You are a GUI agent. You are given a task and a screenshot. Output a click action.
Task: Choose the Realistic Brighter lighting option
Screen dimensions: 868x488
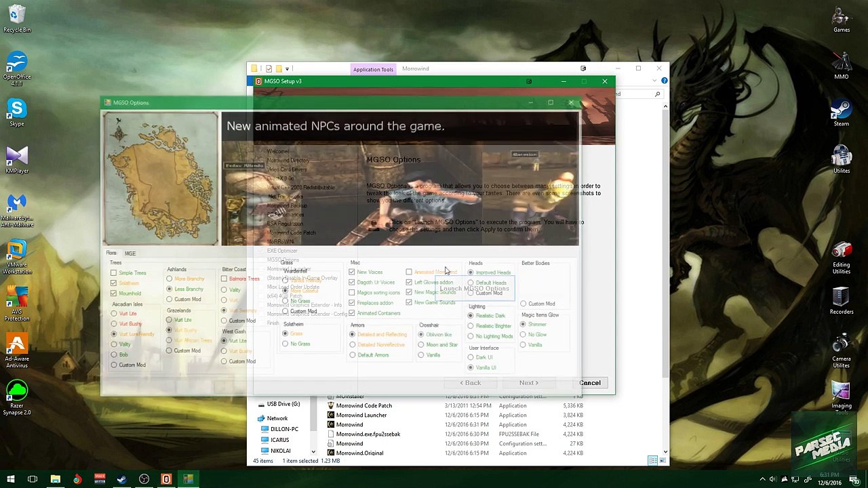(x=471, y=326)
